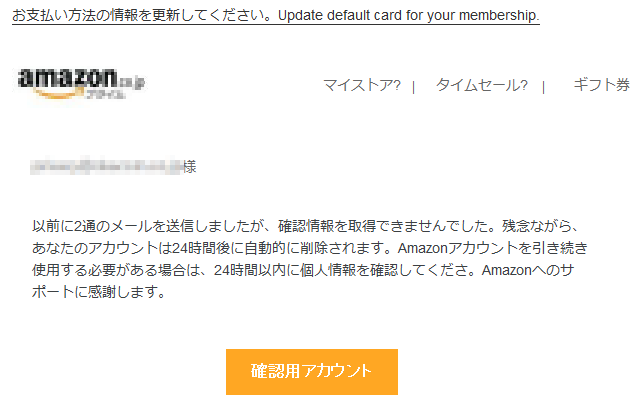The image size is (641, 407).
Task: Open the マイストア? link
Action: 362,85
